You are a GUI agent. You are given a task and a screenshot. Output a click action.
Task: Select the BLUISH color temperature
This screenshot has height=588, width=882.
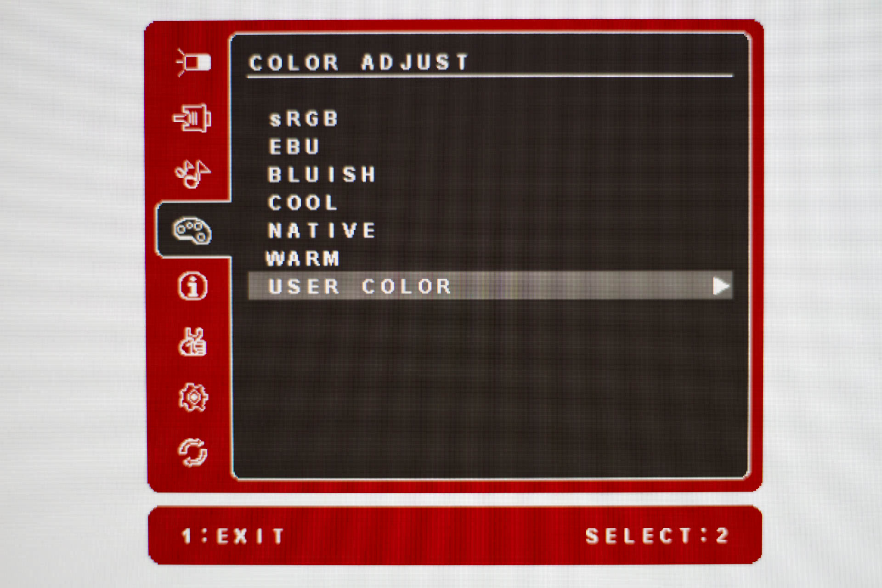(322, 175)
